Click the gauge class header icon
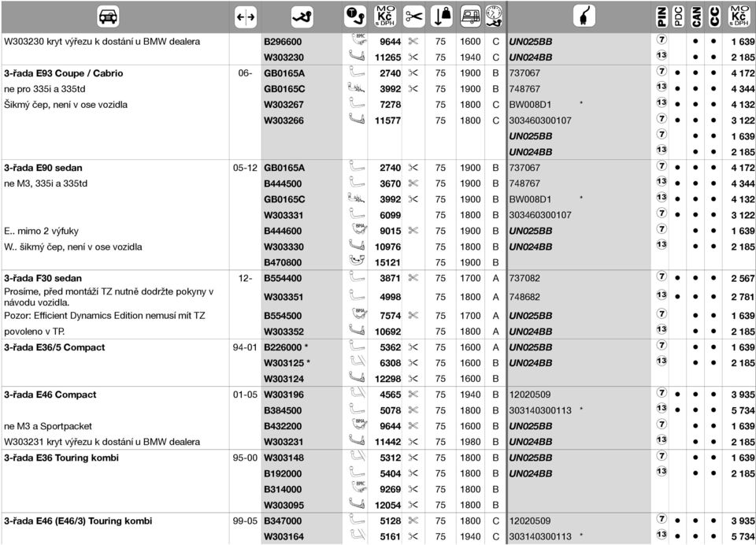Screen dimensions: 756x545 tap(495, 17)
